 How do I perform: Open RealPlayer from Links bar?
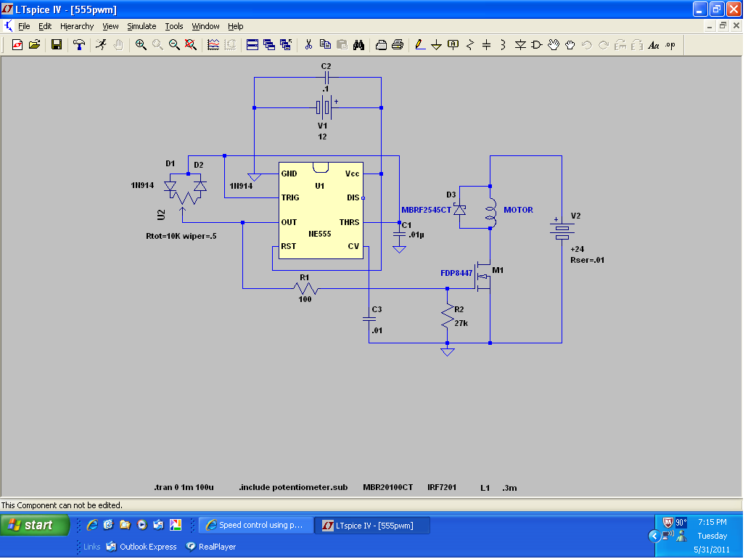tap(211, 547)
